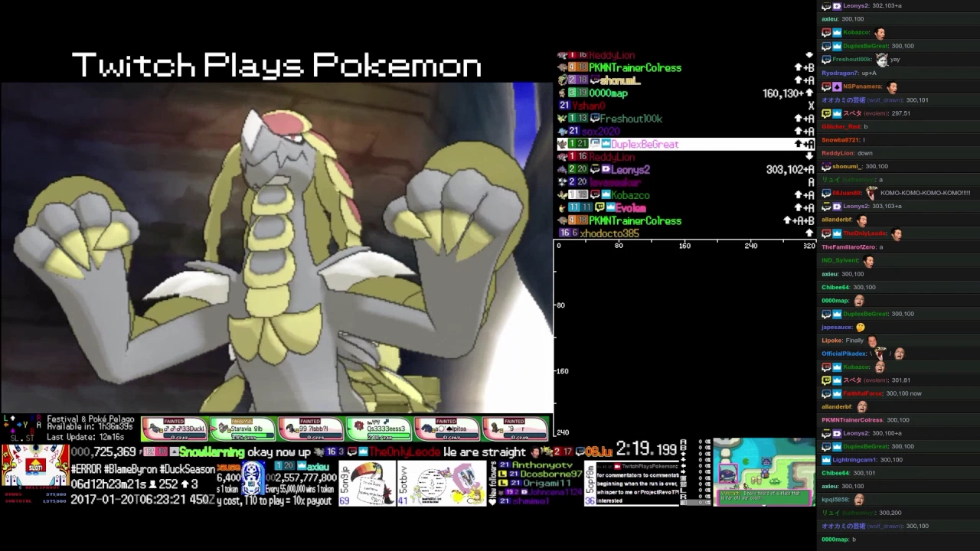Image resolution: width=980 pixels, height=551 pixels.
Task: Click the purple badge beside NSPanamera
Action: [x=837, y=86]
